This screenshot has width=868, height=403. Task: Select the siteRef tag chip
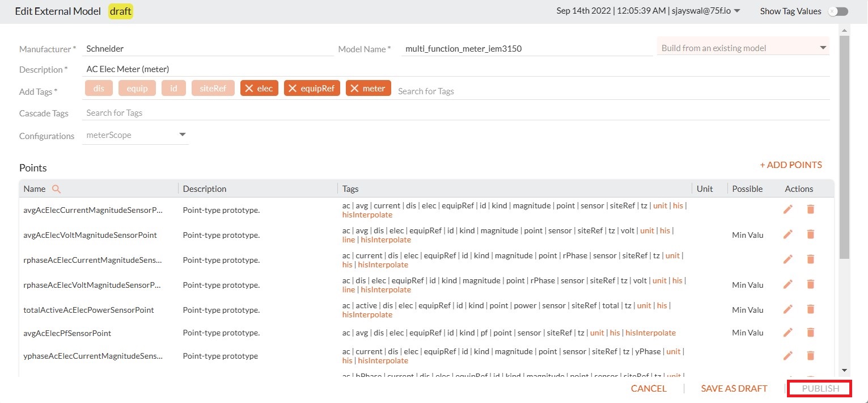click(213, 88)
